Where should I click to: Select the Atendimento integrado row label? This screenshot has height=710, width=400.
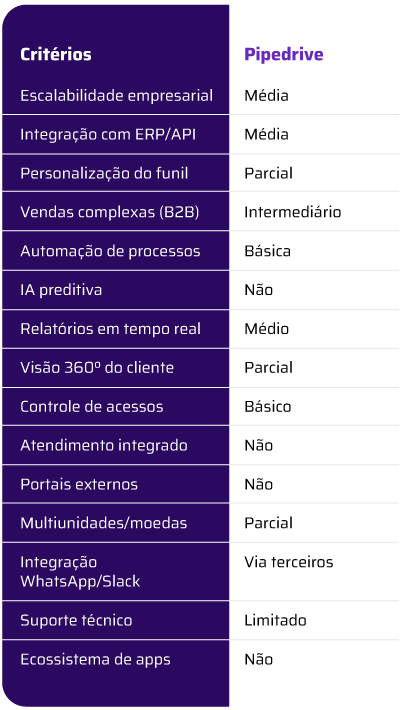coord(104,446)
